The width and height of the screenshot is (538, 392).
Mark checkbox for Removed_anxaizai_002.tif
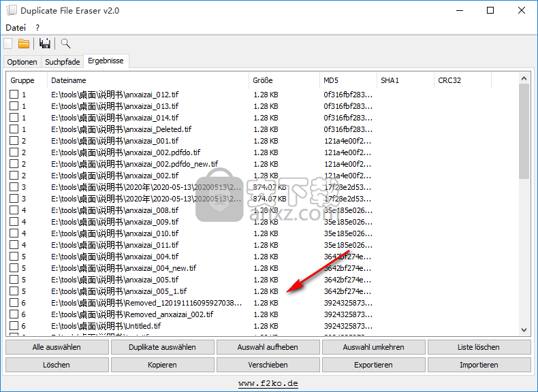click(x=14, y=314)
